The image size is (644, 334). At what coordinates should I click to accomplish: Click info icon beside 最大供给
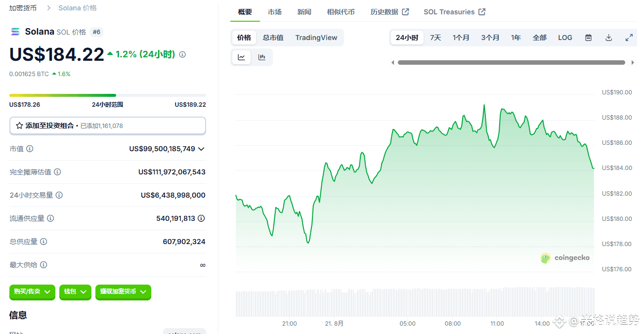click(x=43, y=265)
